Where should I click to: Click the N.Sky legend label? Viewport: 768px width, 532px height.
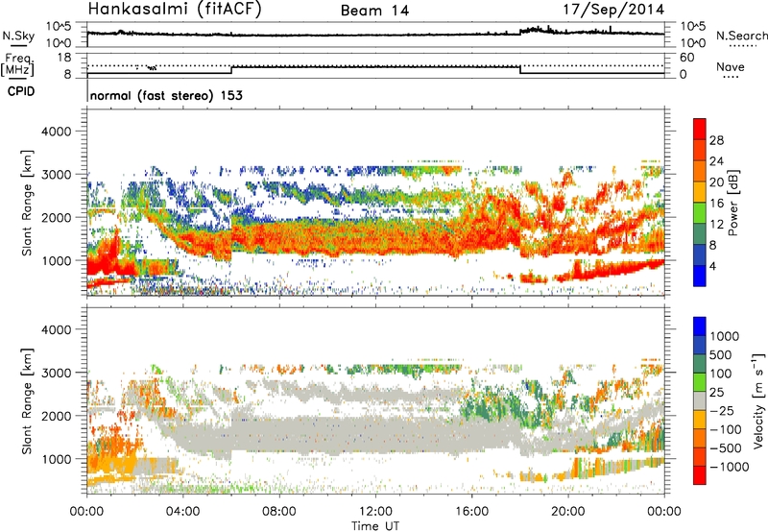(x=18, y=36)
